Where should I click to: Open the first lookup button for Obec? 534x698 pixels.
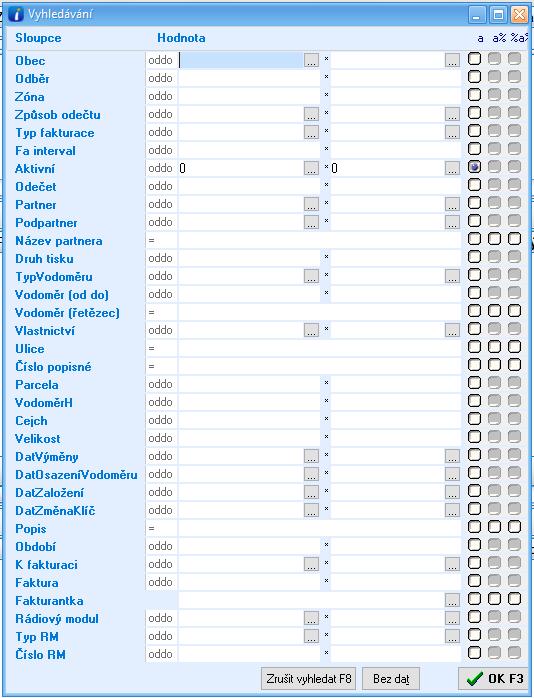pos(312,60)
